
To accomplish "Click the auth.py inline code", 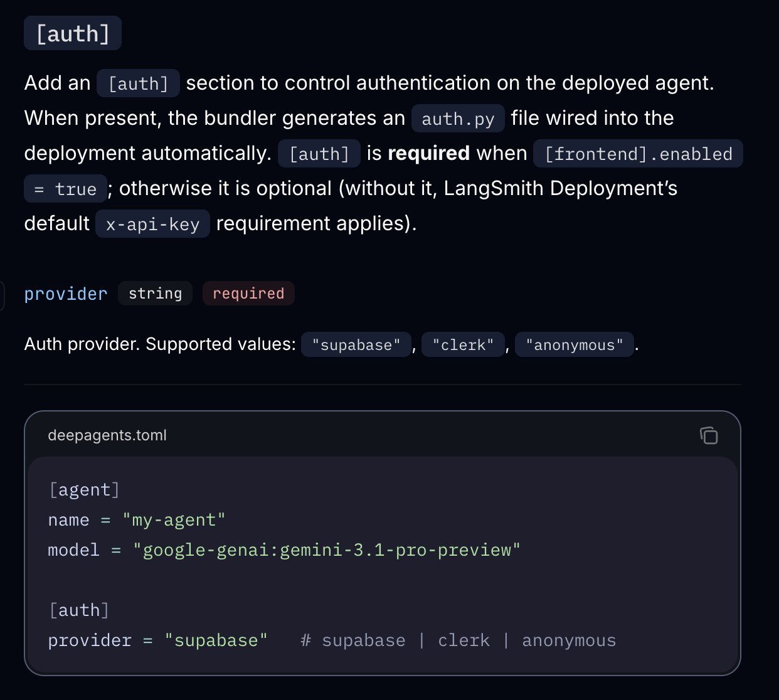I will coord(458,119).
